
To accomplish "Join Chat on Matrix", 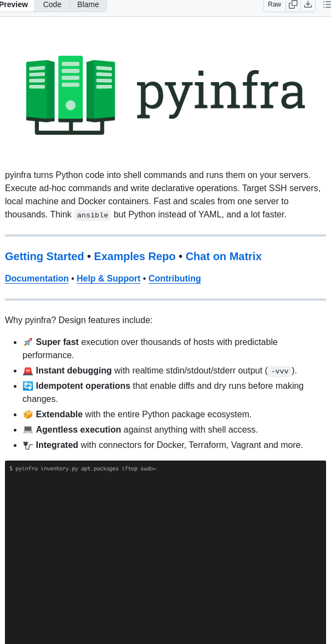I will click(x=224, y=256).
